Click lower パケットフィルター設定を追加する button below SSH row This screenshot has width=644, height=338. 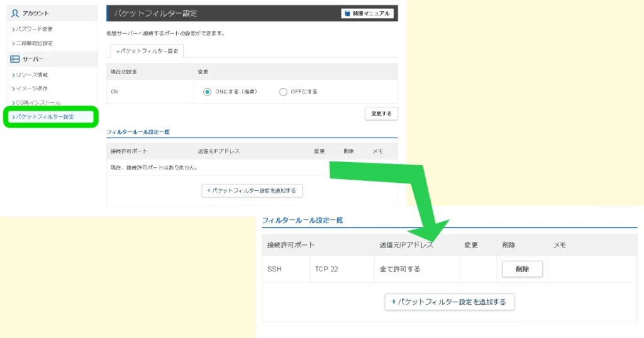[449, 302]
